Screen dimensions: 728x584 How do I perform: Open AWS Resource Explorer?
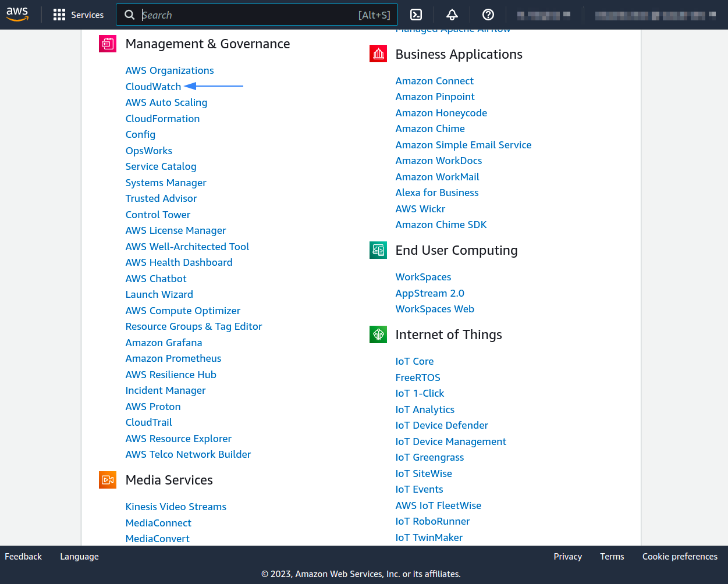tap(178, 439)
